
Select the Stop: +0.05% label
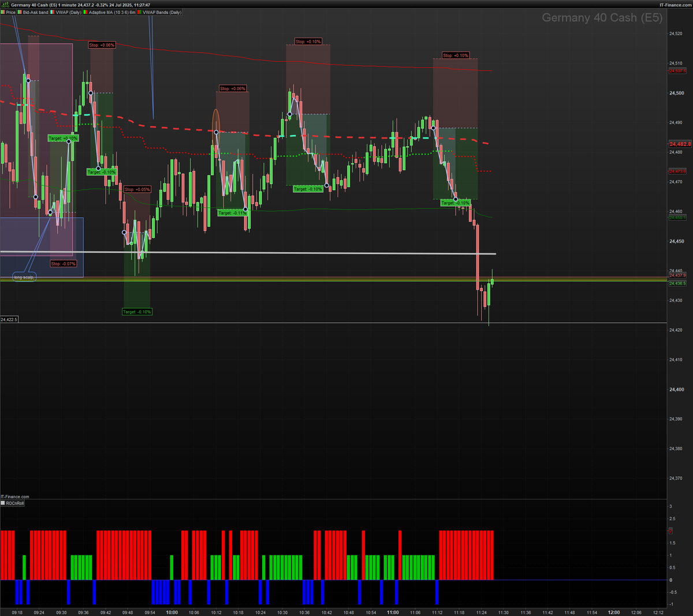point(137,189)
